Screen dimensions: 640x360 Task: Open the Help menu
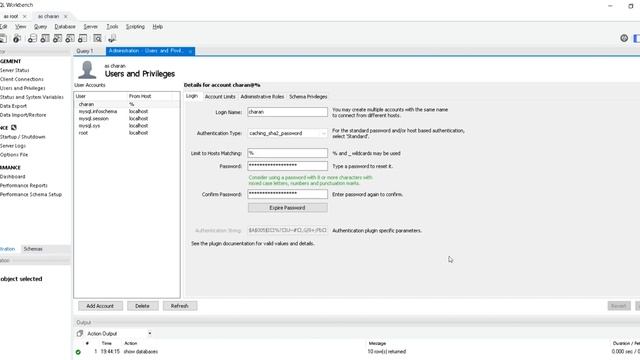click(x=158, y=27)
